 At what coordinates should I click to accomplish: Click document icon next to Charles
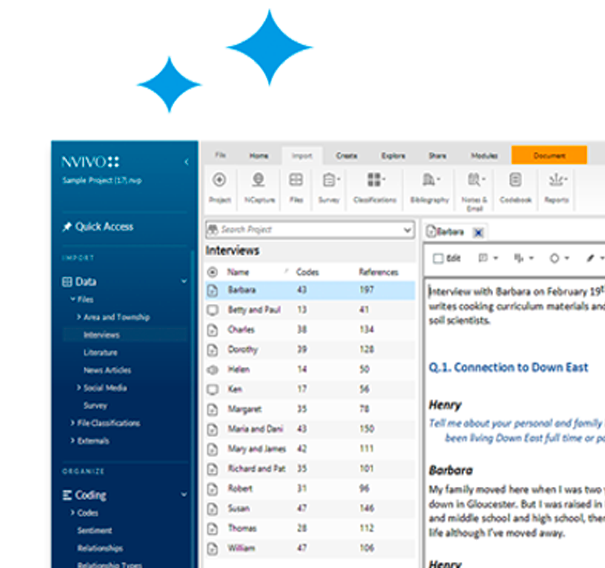213,330
